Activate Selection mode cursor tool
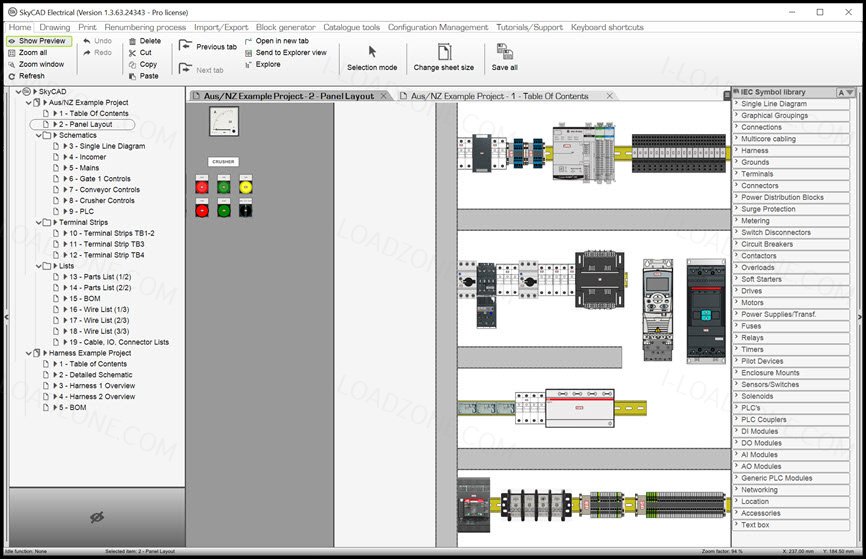Screen dimensions: 866x559 point(372,58)
